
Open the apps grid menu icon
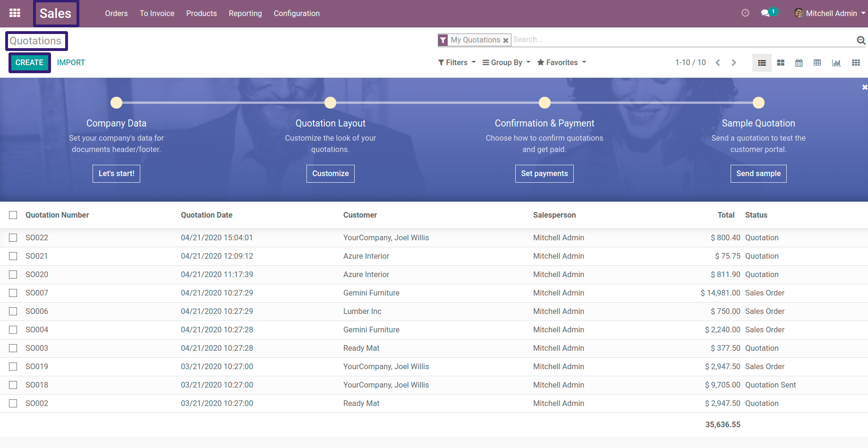click(x=15, y=13)
